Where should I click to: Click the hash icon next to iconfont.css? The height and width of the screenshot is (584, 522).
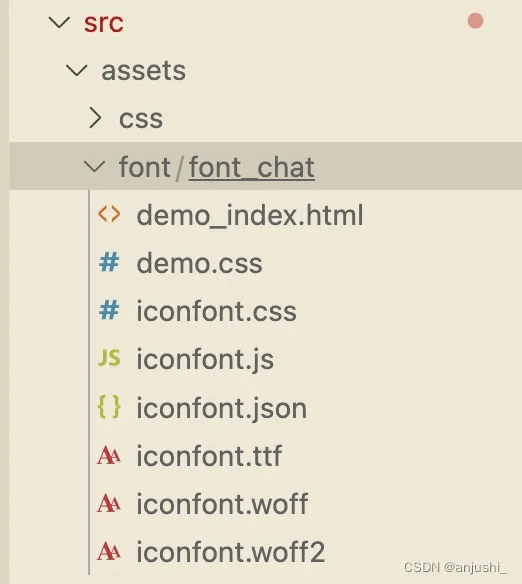pyautogui.click(x=109, y=310)
